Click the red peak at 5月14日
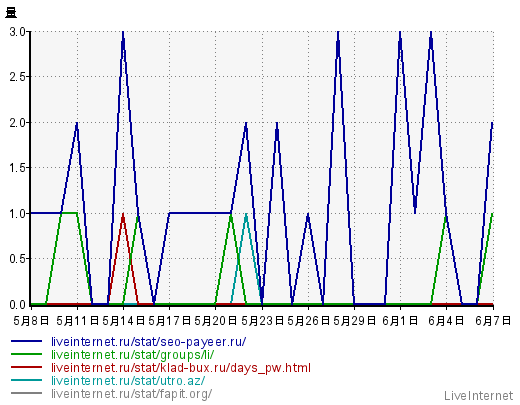 pos(123,216)
